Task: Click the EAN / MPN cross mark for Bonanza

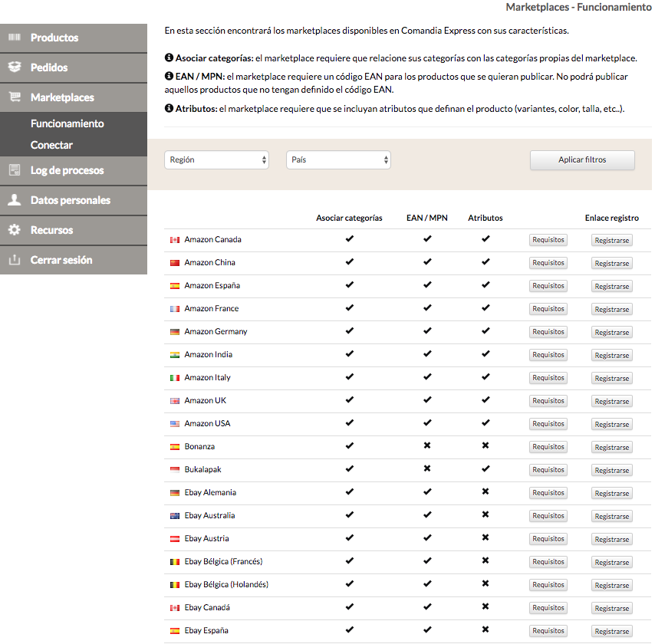Action: (x=427, y=445)
